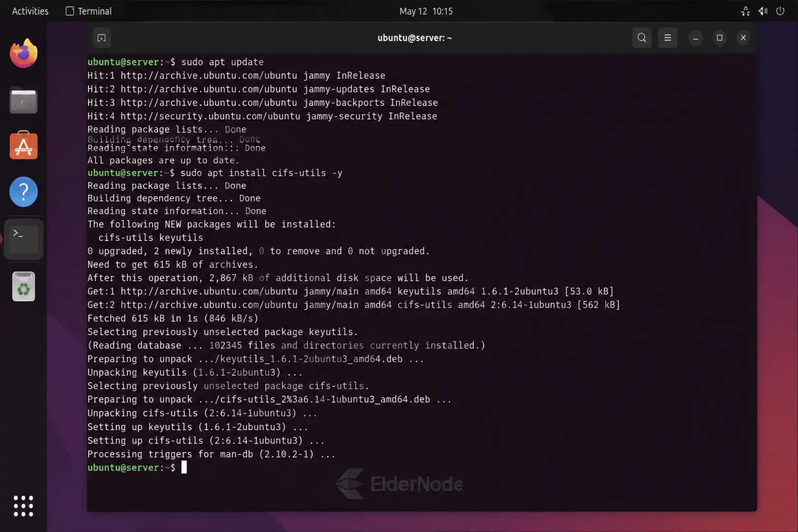Close the terminal window
The height and width of the screenshot is (532, 798).
pyautogui.click(x=743, y=38)
